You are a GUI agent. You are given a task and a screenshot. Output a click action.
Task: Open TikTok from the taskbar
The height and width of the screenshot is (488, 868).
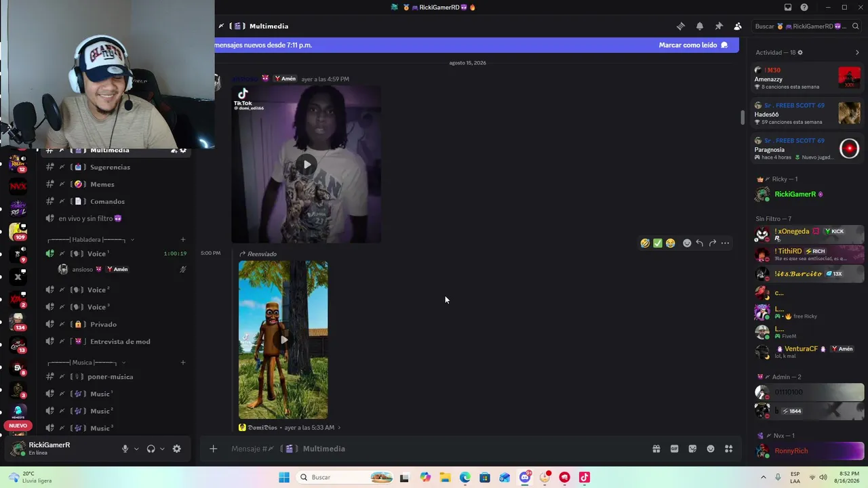pyautogui.click(x=584, y=477)
